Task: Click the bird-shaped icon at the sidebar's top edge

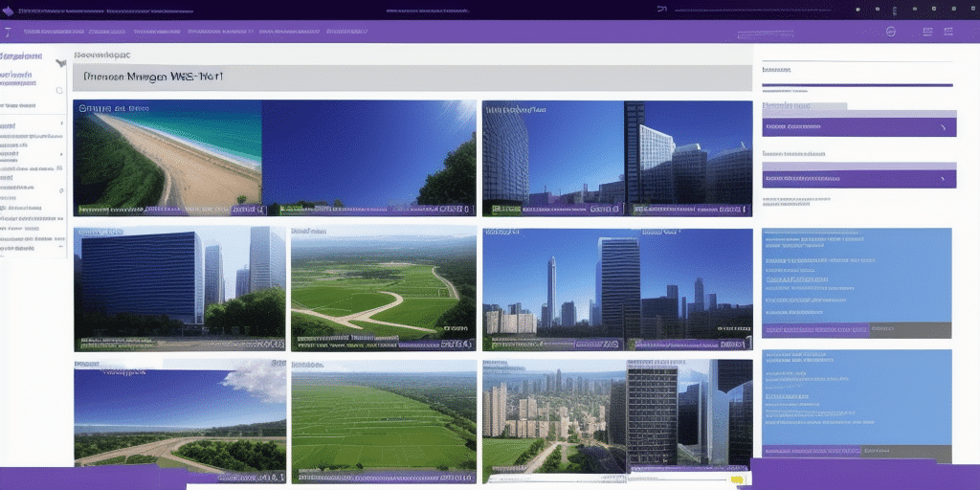Action: coord(60,63)
